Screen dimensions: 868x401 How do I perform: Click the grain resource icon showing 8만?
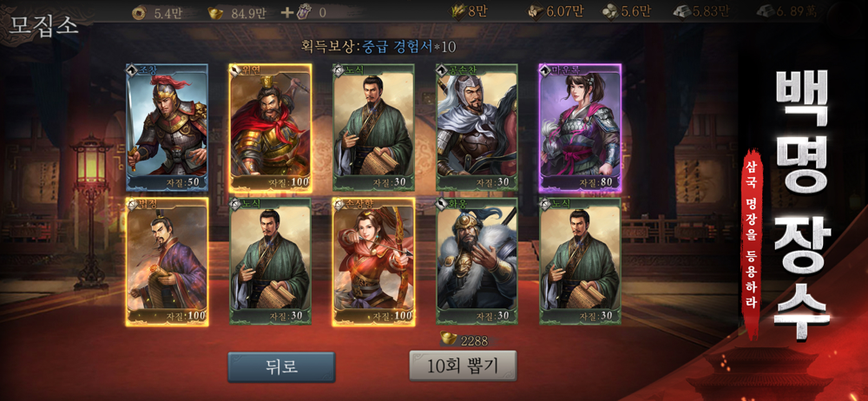459,11
